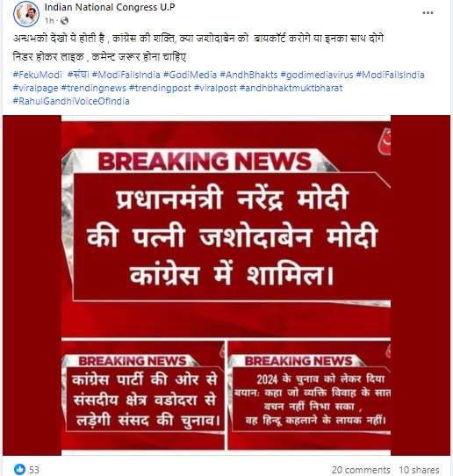Open the #viralpage hashtag
Image resolution: width=453 pixels, height=476 pixels.
[x=35, y=88]
